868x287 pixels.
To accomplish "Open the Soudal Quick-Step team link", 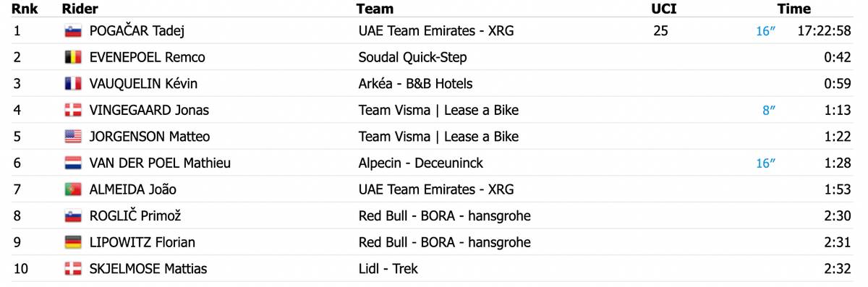I will click(413, 57).
